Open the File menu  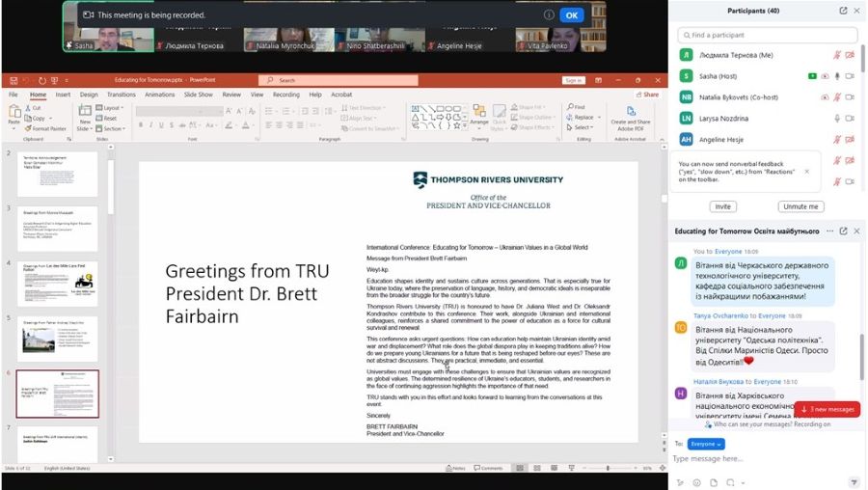pos(14,95)
